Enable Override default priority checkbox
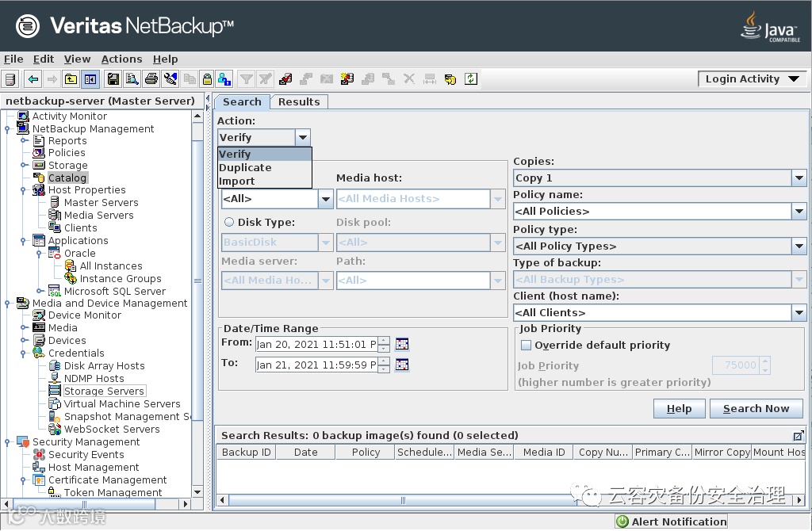 click(x=526, y=346)
